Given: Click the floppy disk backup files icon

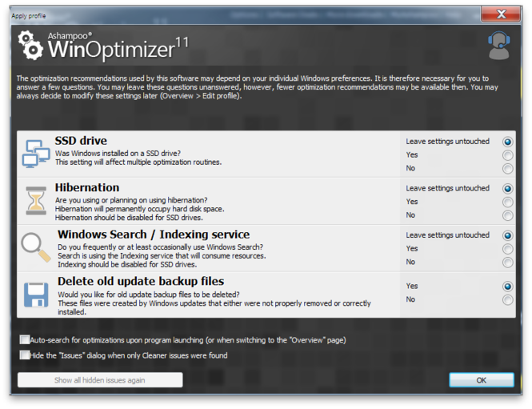Looking at the screenshot, I should coord(36,295).
